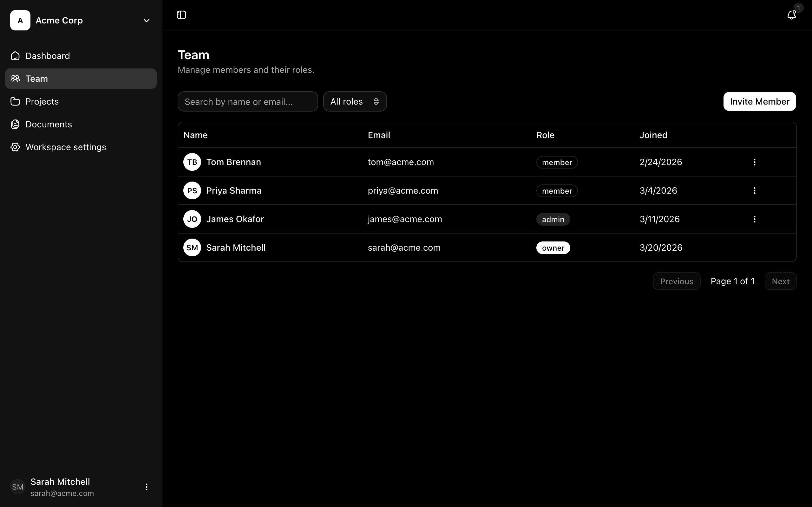Open the notifications bell
The height and width of the screenshot is (507, 812).
pyautogui.click(x=791, y=15)
